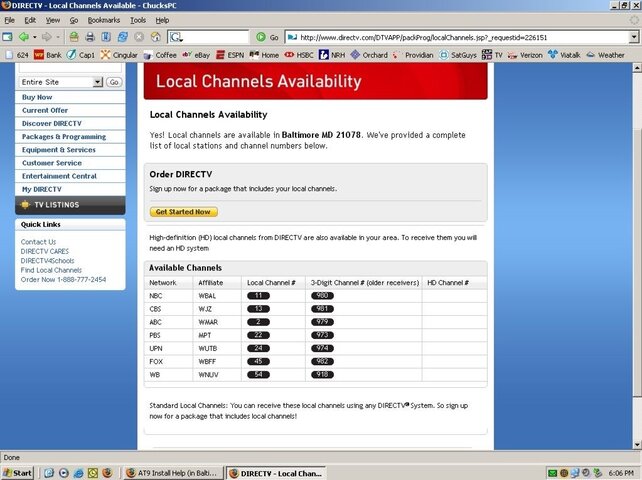
Task: Open the Edit menu
Action: pos(30,20)
